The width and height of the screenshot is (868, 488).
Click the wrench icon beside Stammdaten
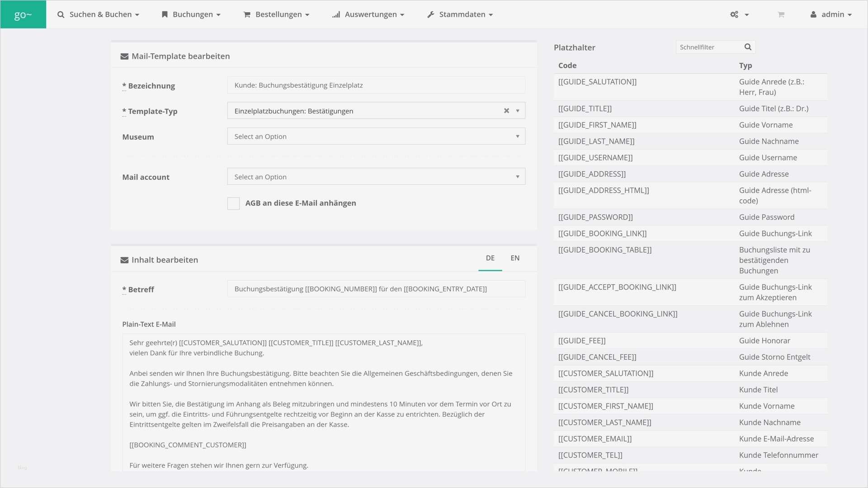[430, 14]
